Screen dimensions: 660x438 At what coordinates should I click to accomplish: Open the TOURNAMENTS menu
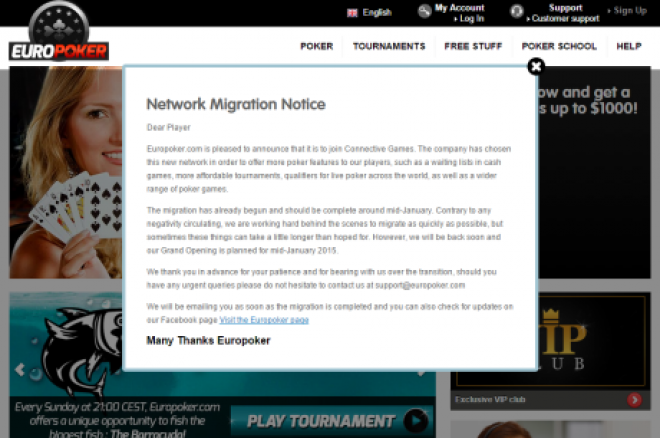pyautogui.click(x=389, y=46)
